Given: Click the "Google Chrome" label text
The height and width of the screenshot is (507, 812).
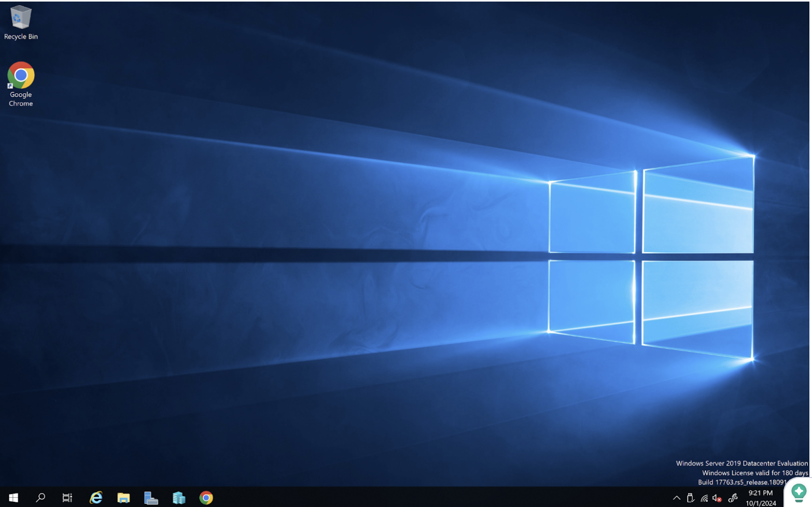Looking at the screenshot, I should tap(21, 99).
